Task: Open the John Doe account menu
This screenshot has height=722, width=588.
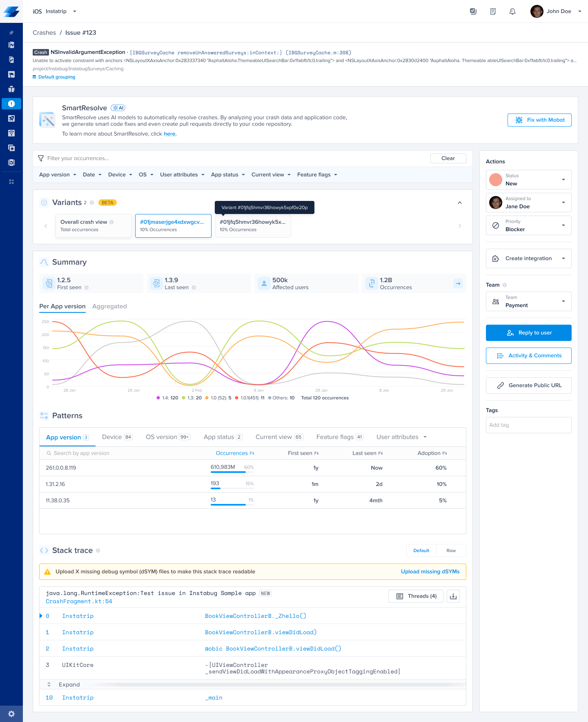Action: tap(556, 11)
